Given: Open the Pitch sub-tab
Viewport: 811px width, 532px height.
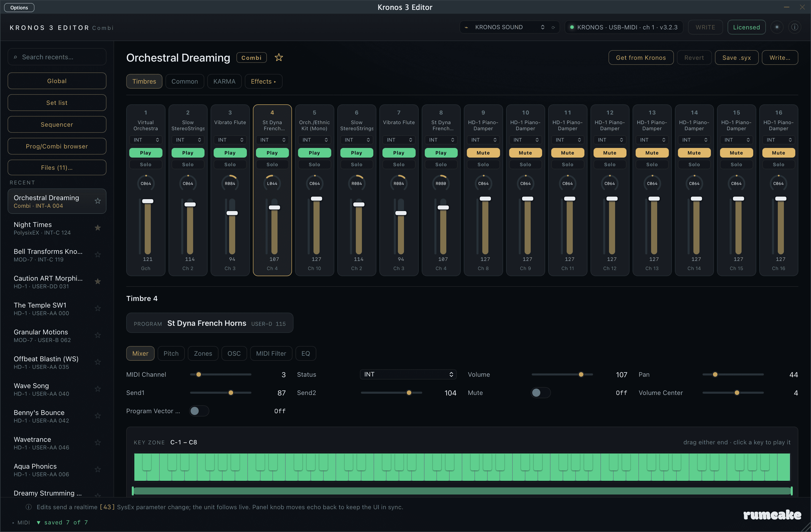Looking at the screenshot, I should (171, 354).
